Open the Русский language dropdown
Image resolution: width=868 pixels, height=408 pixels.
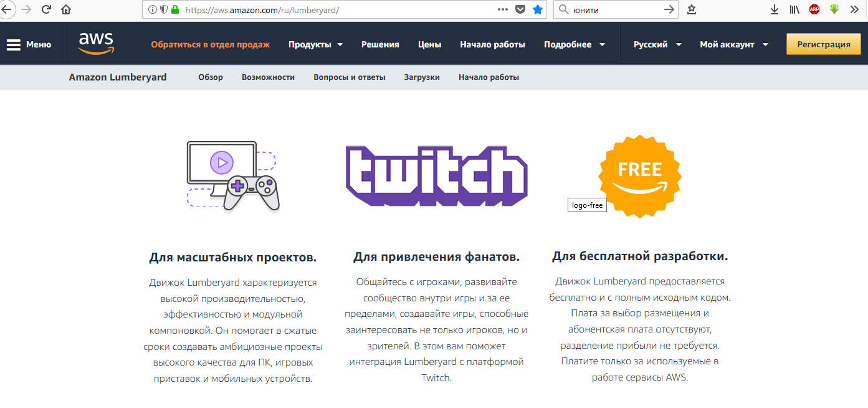pos(657,44)
